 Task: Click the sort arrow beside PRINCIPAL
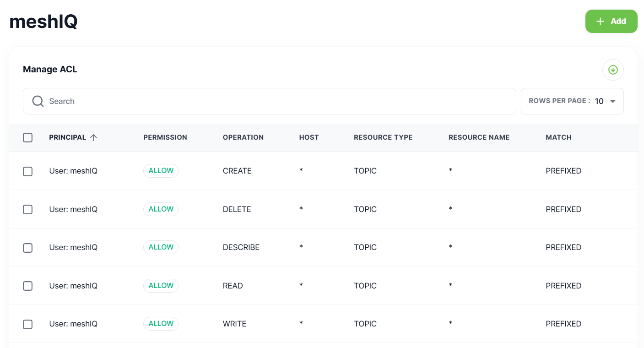click(x=93, y=137)
